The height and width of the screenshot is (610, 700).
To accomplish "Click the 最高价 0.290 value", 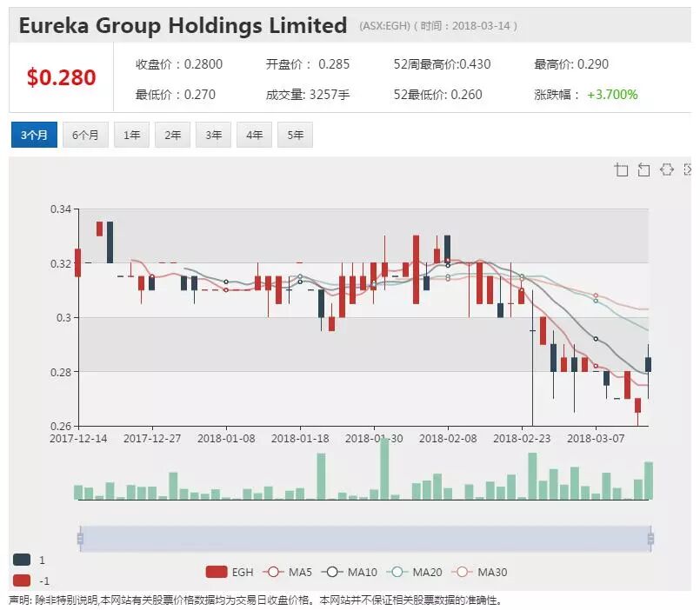I will coord(571,64).
